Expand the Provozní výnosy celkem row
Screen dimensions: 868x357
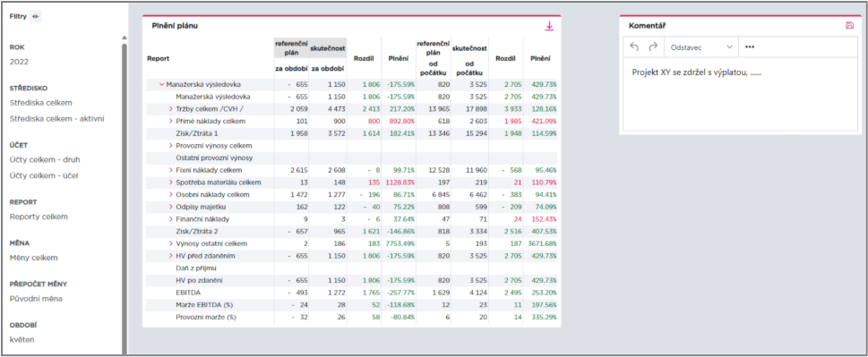170,146
